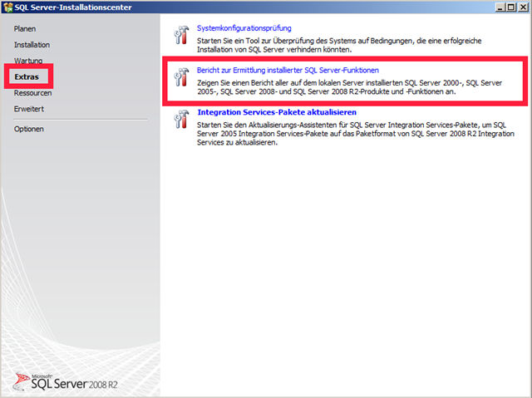532x398 pixels.
Task: Select the Extras section
Action: click(27, 77)
